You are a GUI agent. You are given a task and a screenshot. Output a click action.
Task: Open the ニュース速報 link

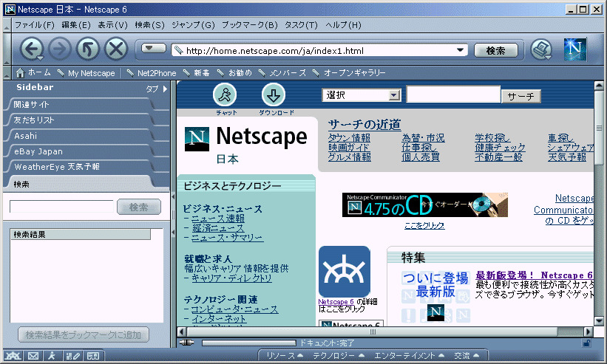[218, 219]
